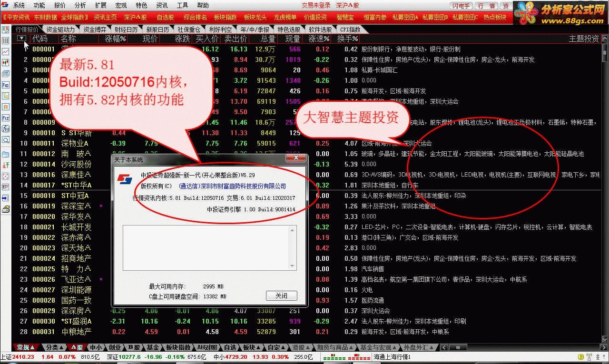The width and height of the screenshot is (609, 364).
Task: Open 热点板块 in the red toolbar
Action: point(495,17)
